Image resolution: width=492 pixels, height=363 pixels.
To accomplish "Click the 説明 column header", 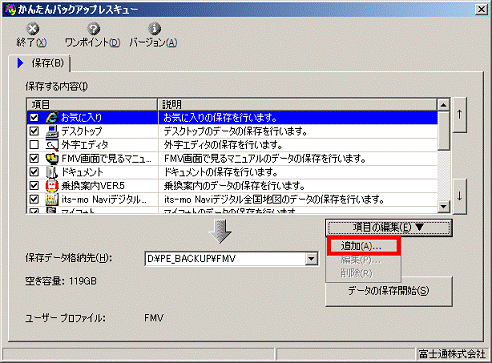I will point(297,105).
